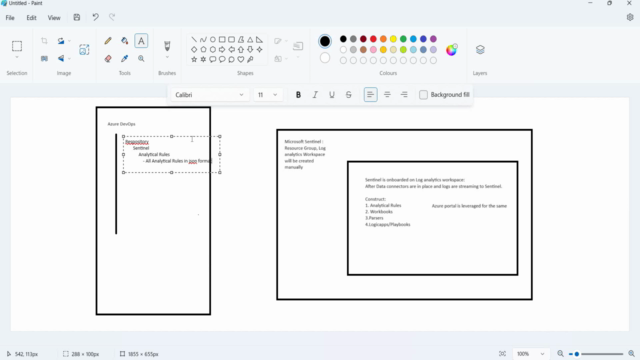
Task: Expand the shape fill options
Action: pos(286,59)
